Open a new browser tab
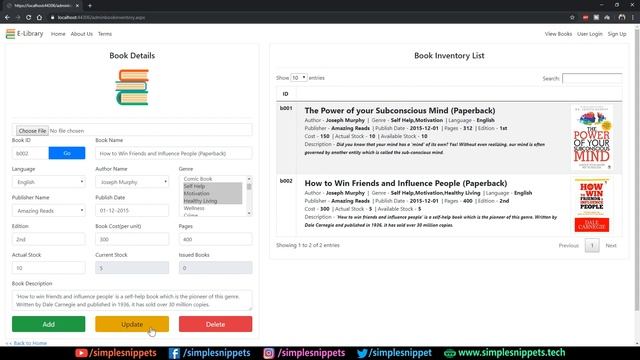Viewport: 640px width, 360px height. [x=90, y=6]
